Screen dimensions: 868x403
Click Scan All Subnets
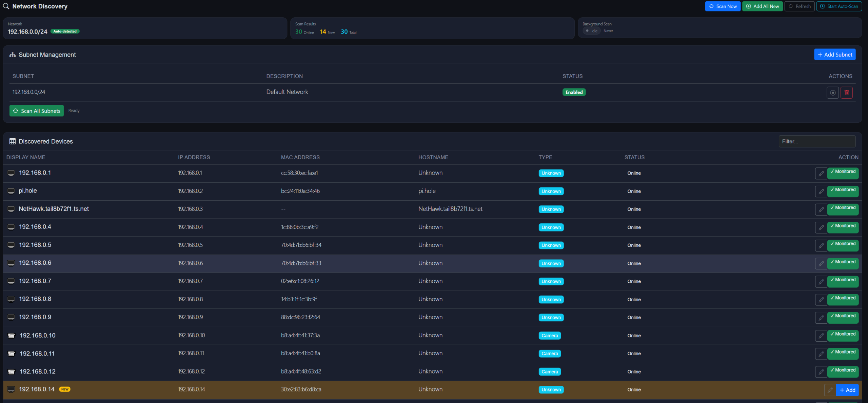pyautogui.click(x=37, y=111)
